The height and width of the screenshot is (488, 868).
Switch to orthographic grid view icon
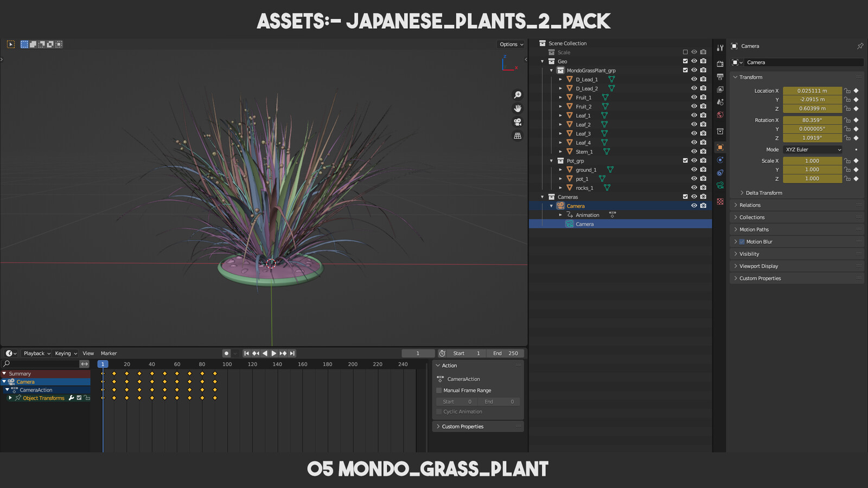[518, 136]
